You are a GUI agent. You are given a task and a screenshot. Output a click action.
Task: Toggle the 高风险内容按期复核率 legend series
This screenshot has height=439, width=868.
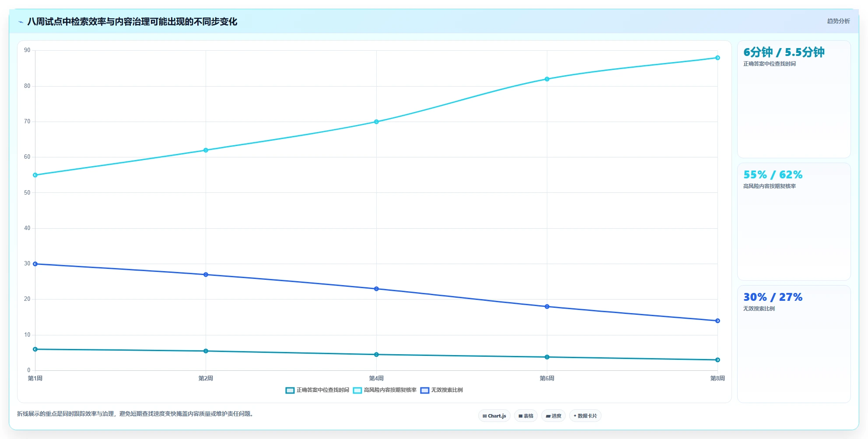385,390
